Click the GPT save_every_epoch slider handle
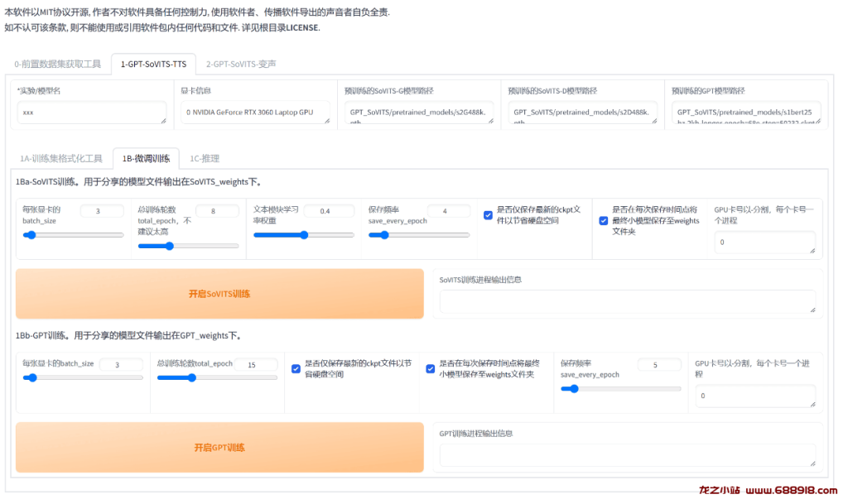This screenshot has height=504, width=848. click(x=575, y=388)
